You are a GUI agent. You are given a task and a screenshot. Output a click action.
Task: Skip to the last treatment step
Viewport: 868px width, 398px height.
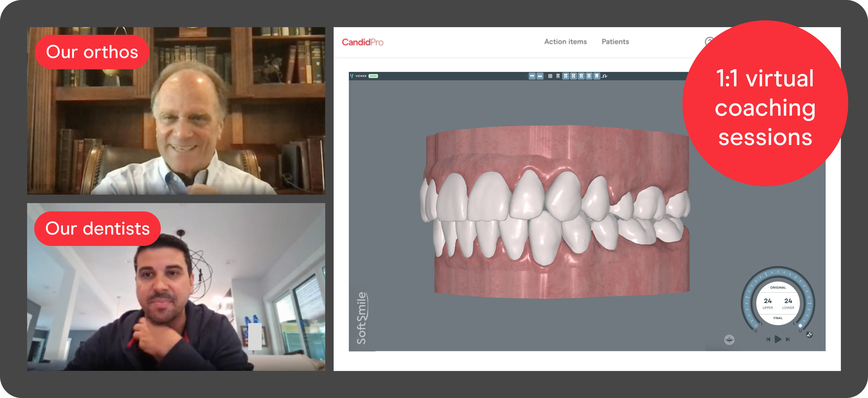click(788, 339)
